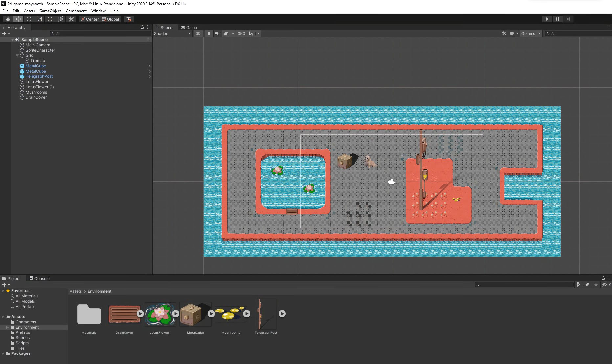
Task: Open TelegraphPost prefab arrow in Hierarchy
Action: pyautogui.click(x=149, y=76)
